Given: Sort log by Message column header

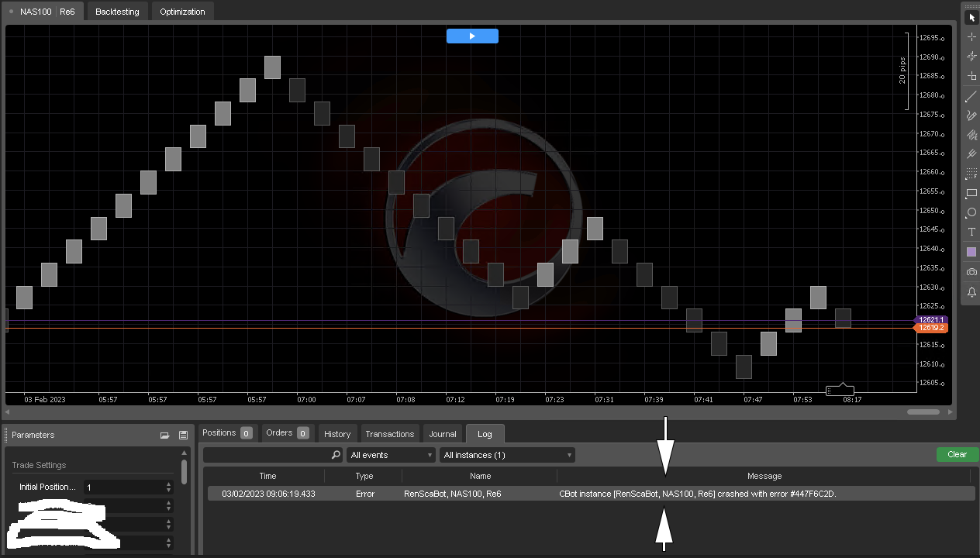Looking at the screenshot, I should [x=764, y=476].
